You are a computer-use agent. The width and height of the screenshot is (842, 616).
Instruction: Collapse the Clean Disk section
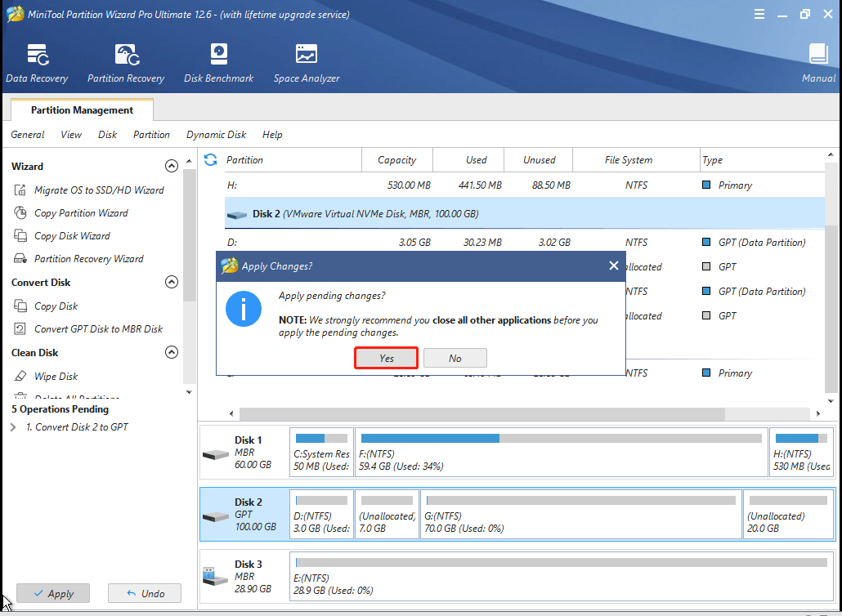[172, 353]
